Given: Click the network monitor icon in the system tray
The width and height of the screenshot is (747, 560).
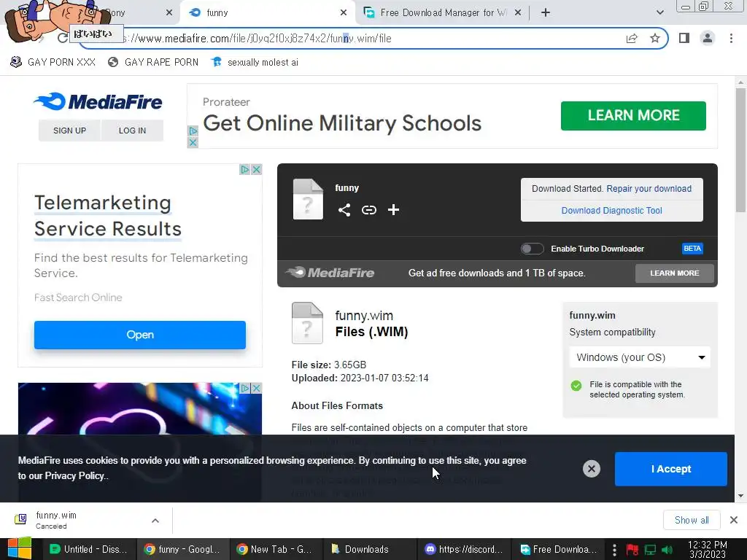Looking at the screenshot, I should tap(650, 550).
